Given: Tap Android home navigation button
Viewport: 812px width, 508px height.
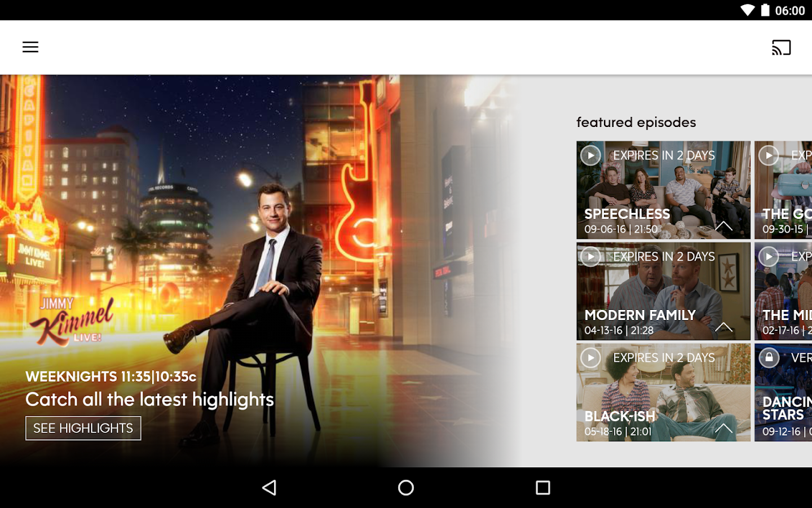Looking at the screenshot, I should pyautogui.click(x=406, y=488).
